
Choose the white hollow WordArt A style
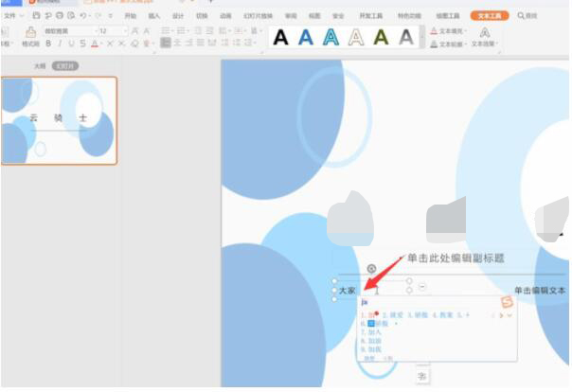(356, 37)
